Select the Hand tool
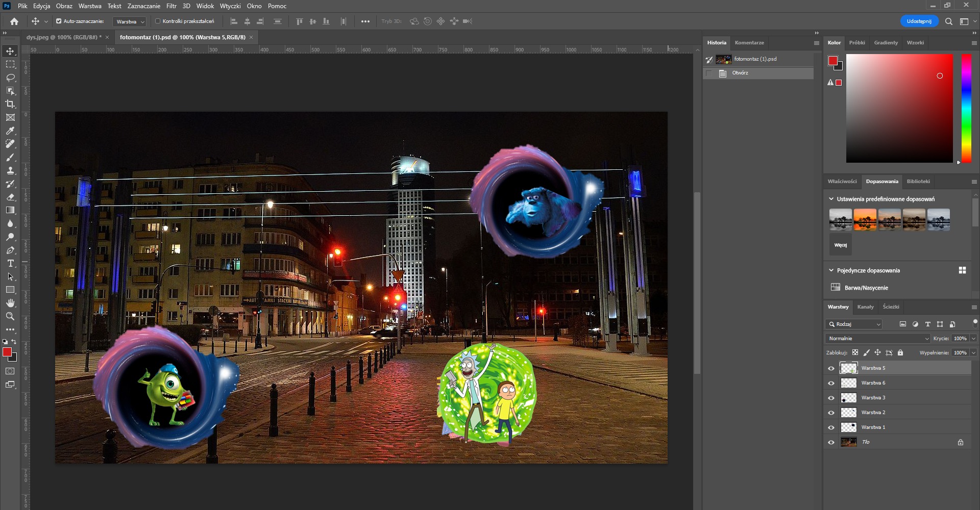 10,302
